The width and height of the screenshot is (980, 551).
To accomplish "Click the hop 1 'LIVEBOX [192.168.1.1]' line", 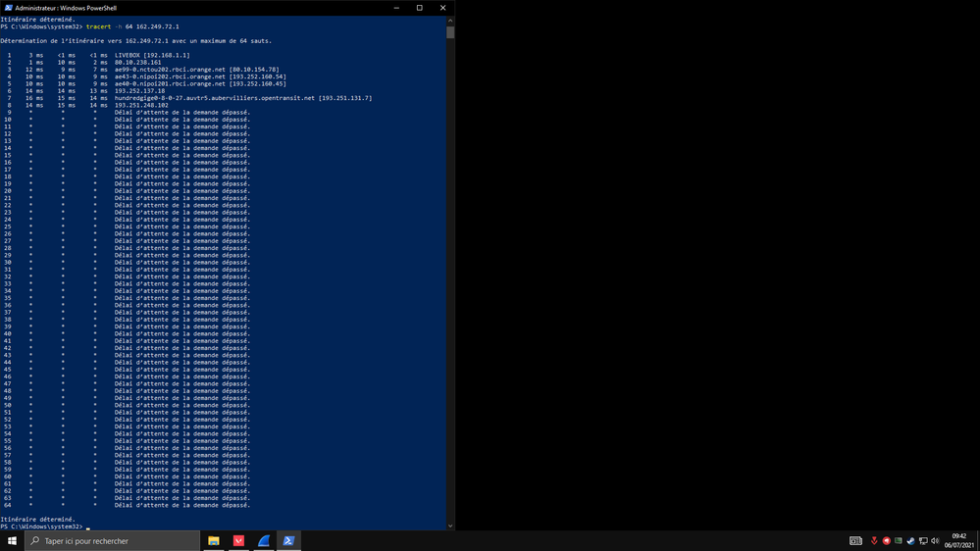I will (98, 55).
